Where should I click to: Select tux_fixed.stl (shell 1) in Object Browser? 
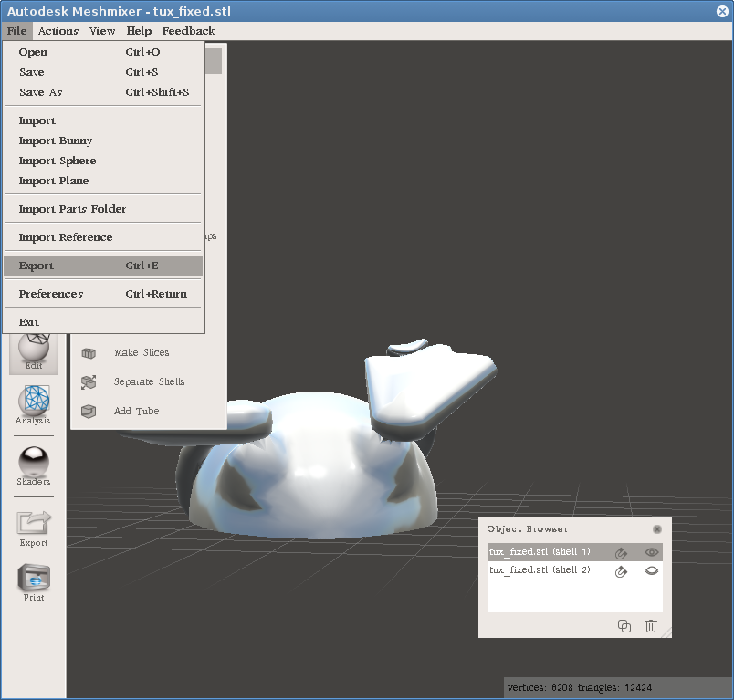click(540, 552)
